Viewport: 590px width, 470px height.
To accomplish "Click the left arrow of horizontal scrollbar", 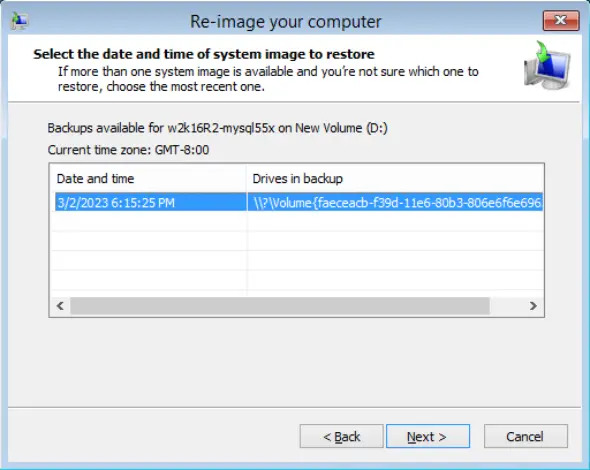I will pos(60,306).
